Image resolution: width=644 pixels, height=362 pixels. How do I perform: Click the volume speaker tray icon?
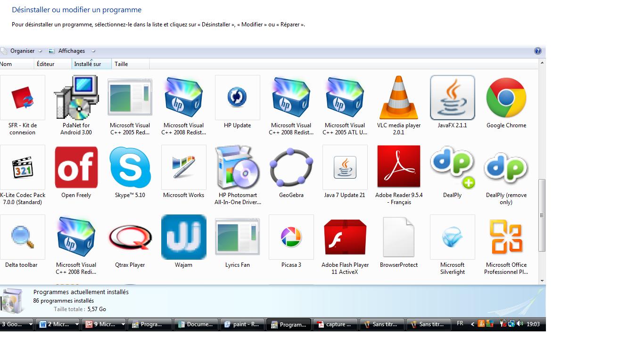pyautogui.click(x=520, y=323)
